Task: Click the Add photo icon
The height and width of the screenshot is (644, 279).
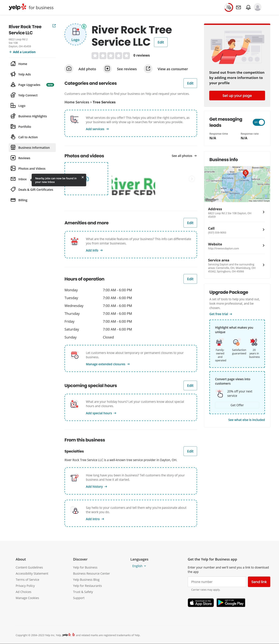Action: [x=69, y=69]
